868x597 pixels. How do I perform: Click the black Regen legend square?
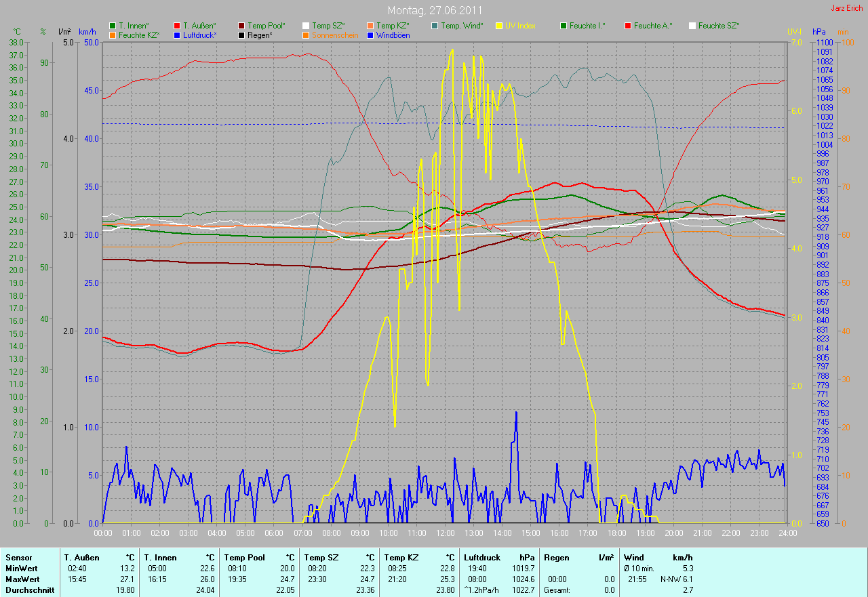[241, 35]
